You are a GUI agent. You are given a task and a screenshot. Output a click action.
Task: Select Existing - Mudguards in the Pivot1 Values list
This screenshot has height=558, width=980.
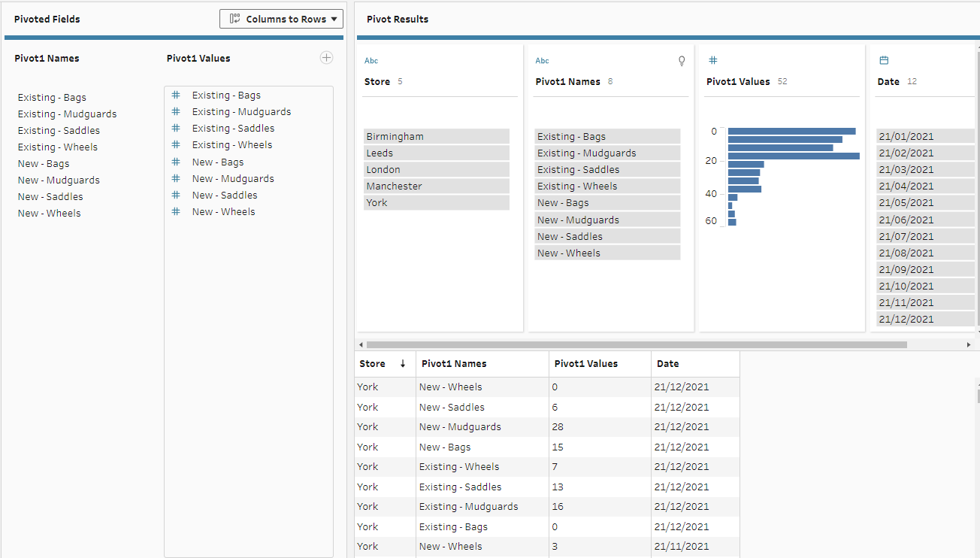(241, 112)
